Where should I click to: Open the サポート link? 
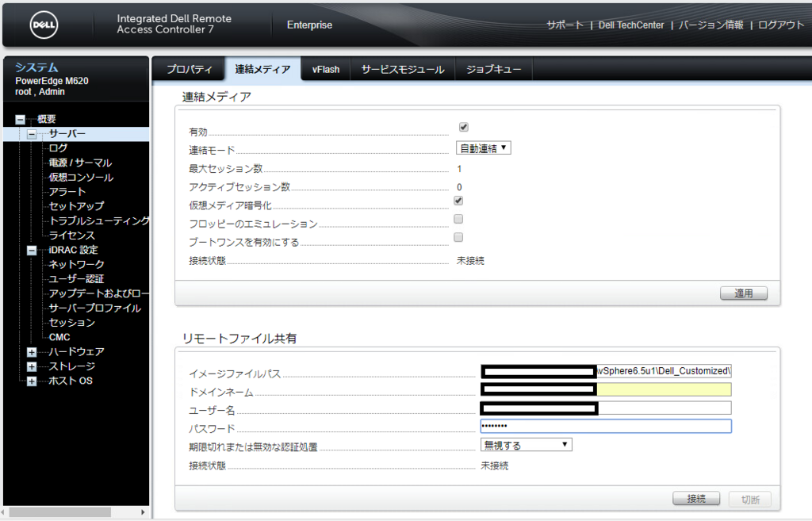(565, 25)
